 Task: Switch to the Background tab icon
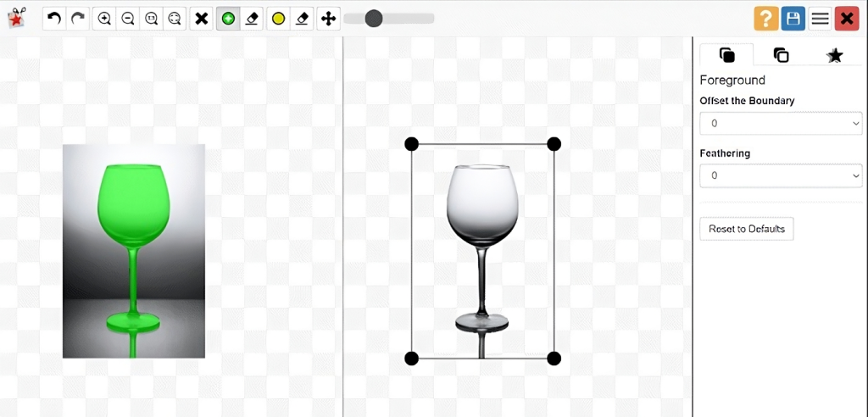(x=781, y=55)
